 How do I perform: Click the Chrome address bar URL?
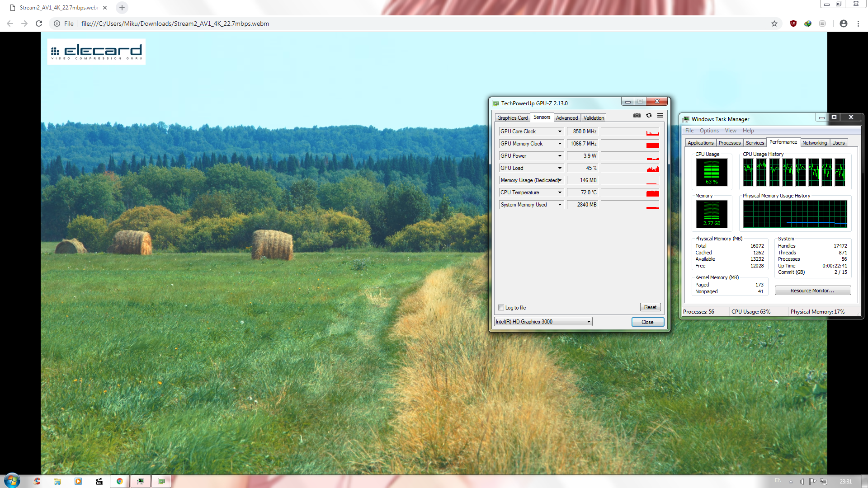tap(175, 23)
